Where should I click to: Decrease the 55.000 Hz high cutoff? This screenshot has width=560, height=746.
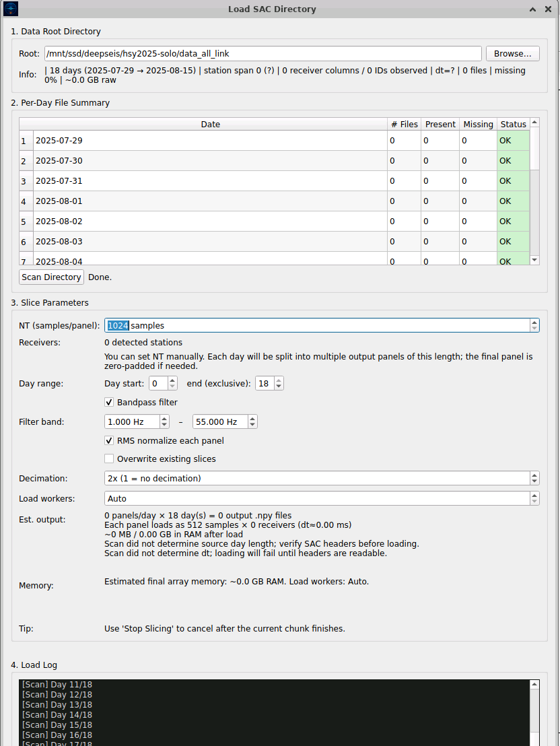tap(252, 425)
